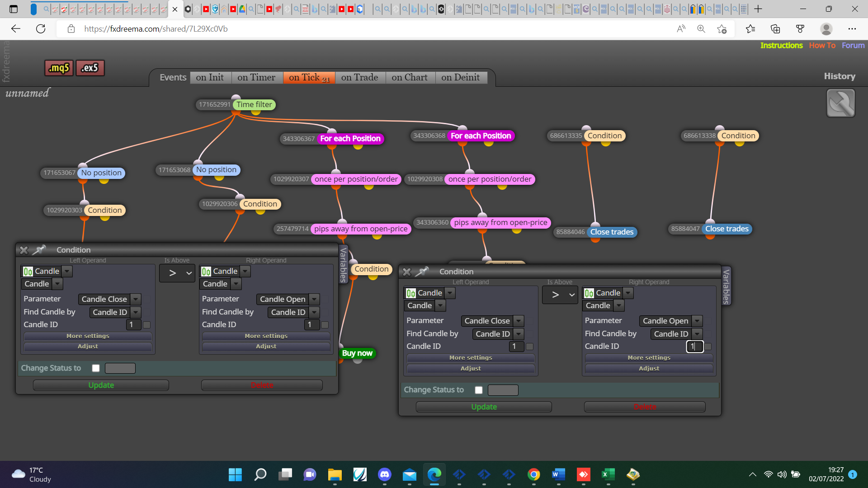The image size is (868, 488).
Task: Refresh the browser page
Action: pyautogui.click(x=41, y=29)
